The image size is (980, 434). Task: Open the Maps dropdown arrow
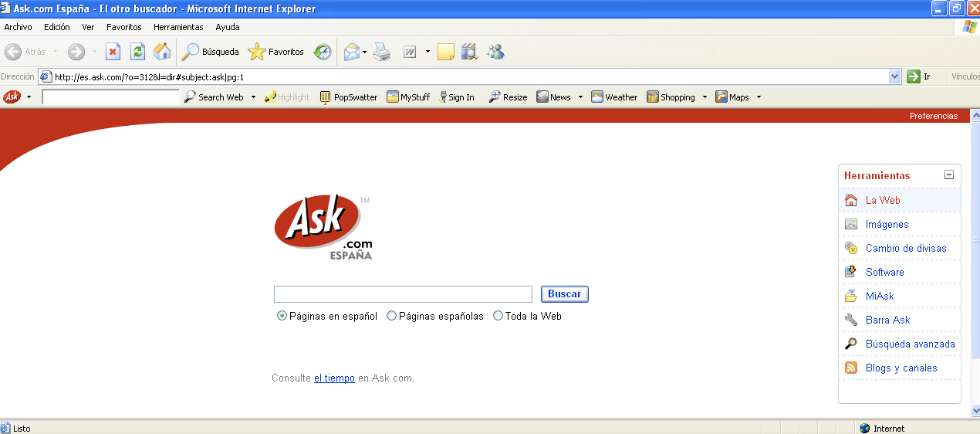point(759,97)
